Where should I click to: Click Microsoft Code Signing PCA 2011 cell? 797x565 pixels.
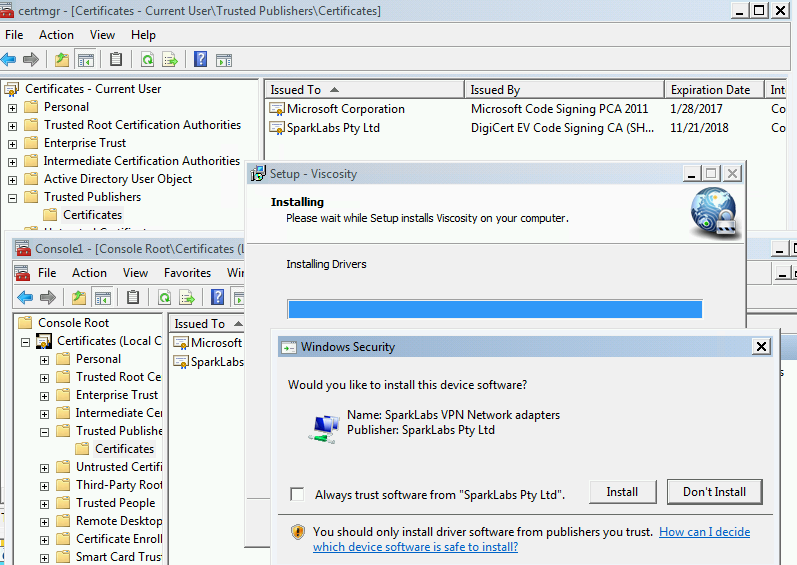(559, 109)
